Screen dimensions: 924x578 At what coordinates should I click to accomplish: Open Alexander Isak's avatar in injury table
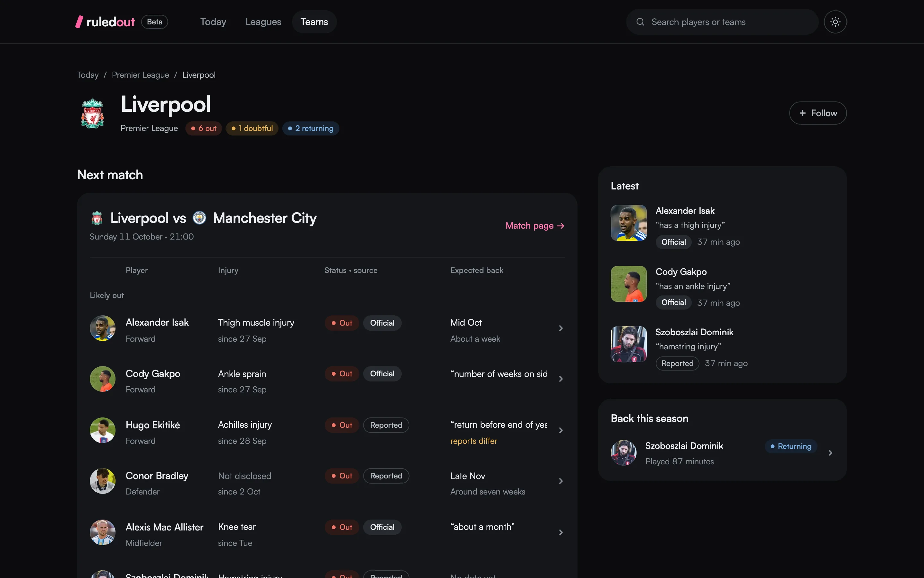tap(102, 328)
